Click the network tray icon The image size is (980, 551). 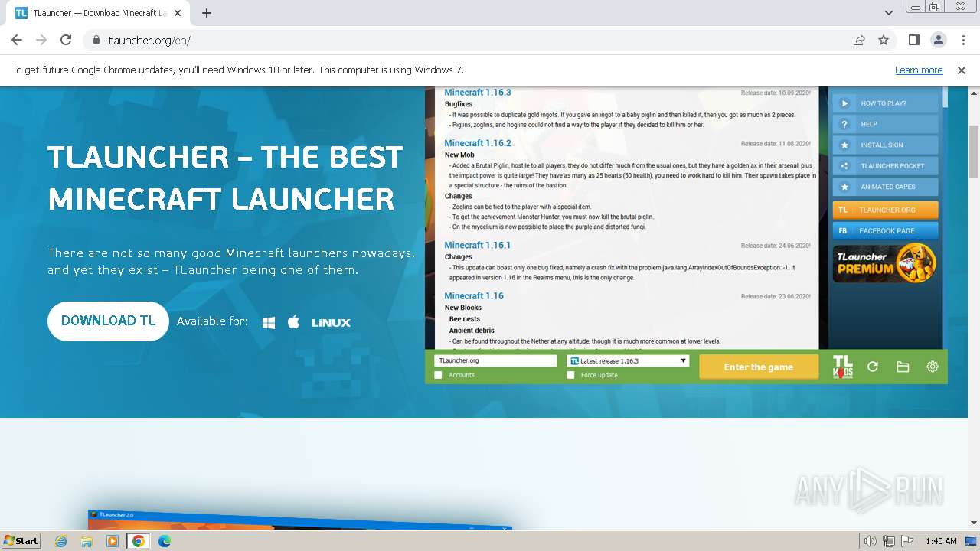[889, 541]
